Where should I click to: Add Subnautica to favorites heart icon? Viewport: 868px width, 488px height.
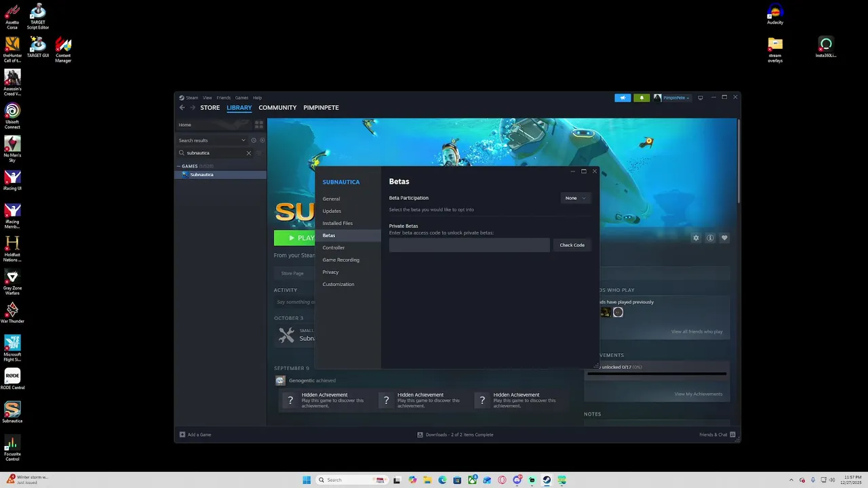click(x=724, y=238)
